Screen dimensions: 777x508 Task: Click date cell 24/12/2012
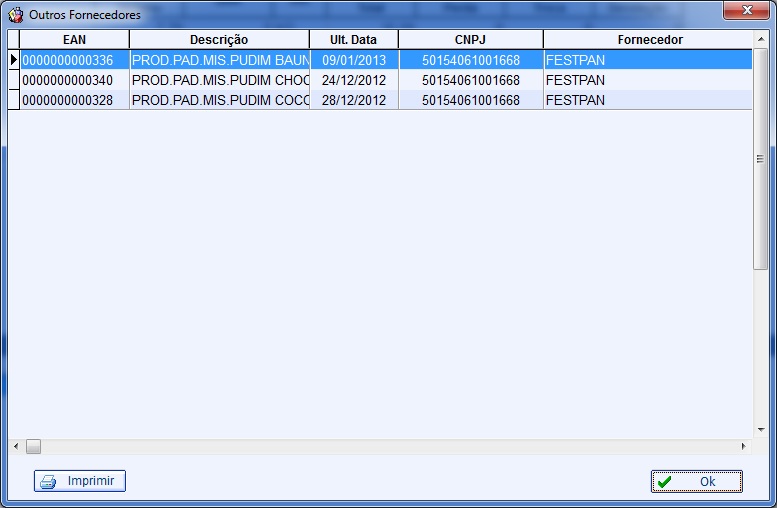coord(354,80)
